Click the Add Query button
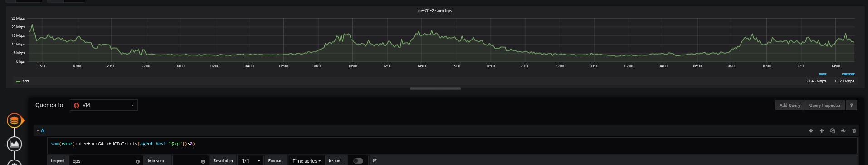The width and height of the screenshot is (868, 165). (790, 105)
